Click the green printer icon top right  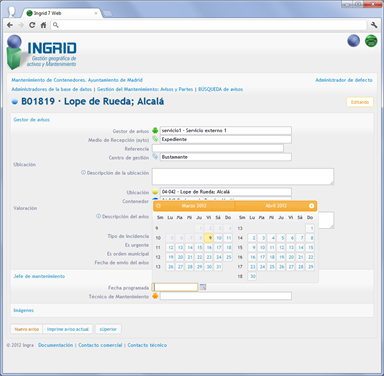tap(371, 41)
